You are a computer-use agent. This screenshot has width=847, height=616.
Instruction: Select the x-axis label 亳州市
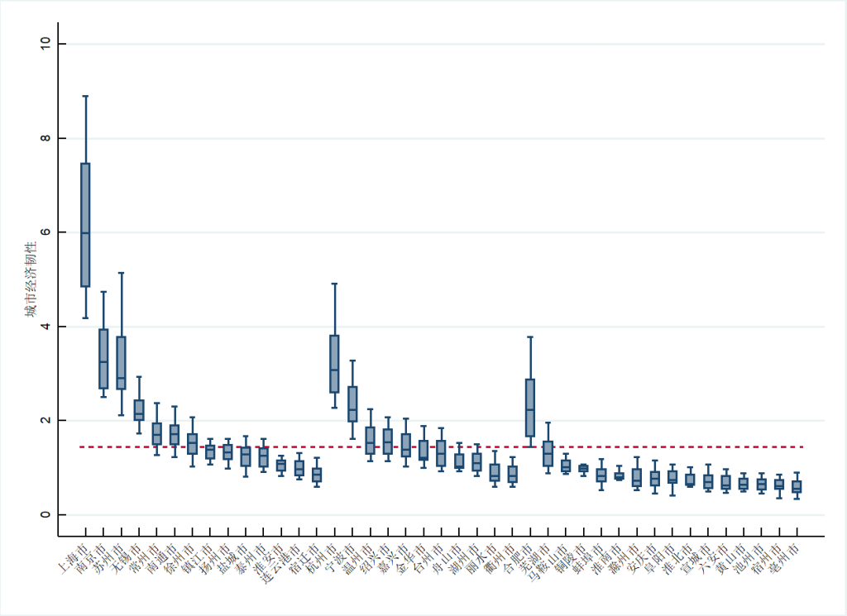coord(786,559)
